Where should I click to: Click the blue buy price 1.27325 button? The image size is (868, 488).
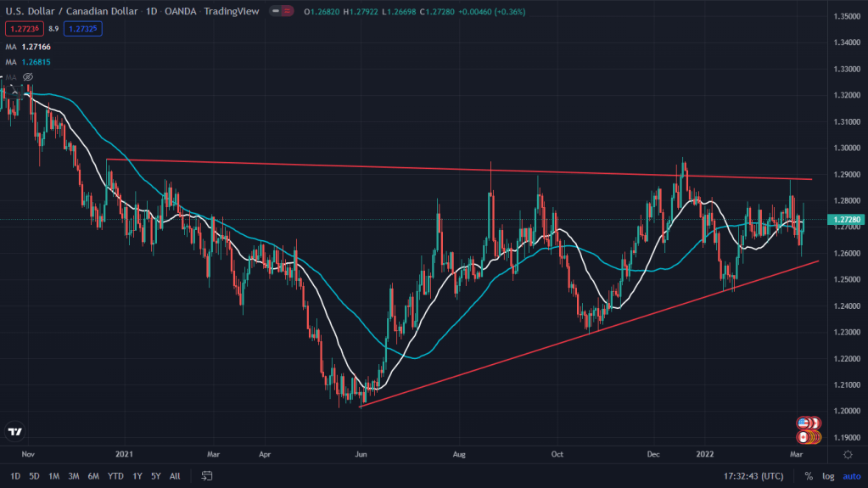tap(82, 28)
